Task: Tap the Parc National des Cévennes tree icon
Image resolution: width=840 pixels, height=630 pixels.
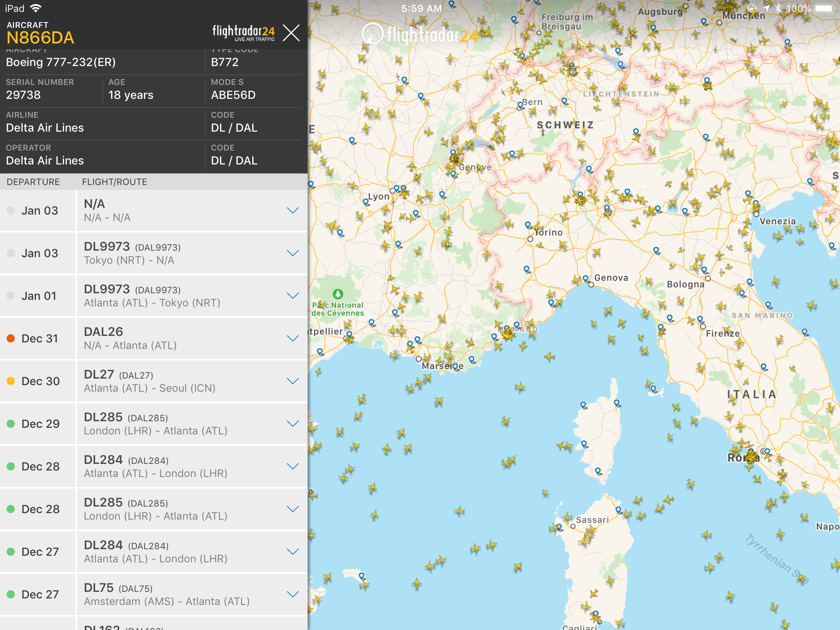Action: pos(338,294)
